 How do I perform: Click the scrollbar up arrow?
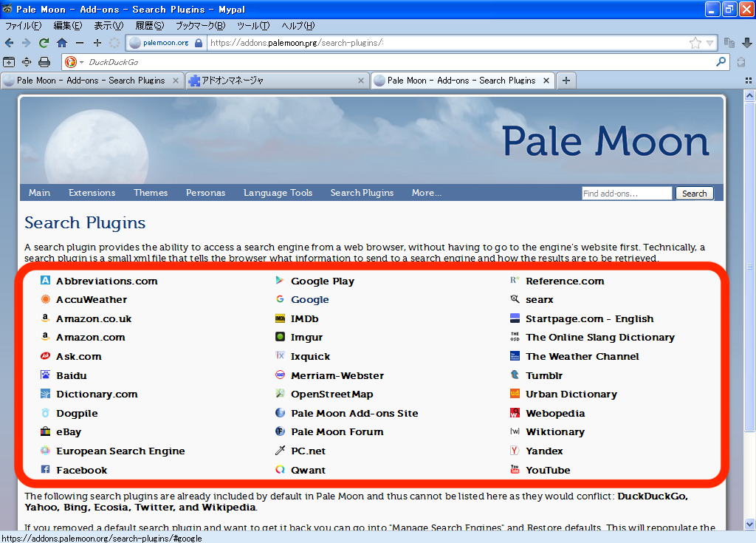point(749,95)
